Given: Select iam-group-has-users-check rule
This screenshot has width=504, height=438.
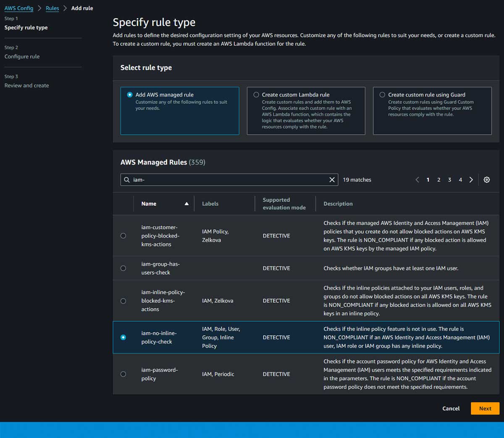Looking at the screenshot, I should coord(123,268).
